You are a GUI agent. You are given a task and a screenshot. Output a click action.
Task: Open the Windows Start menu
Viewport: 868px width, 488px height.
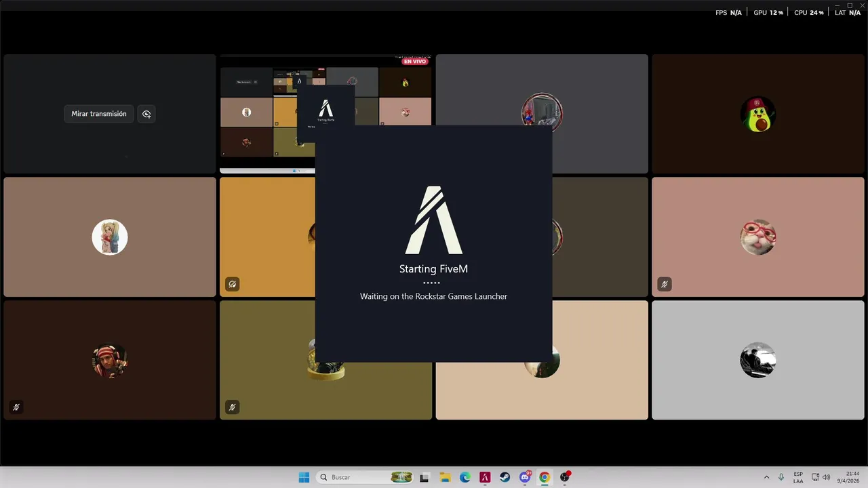304,477
